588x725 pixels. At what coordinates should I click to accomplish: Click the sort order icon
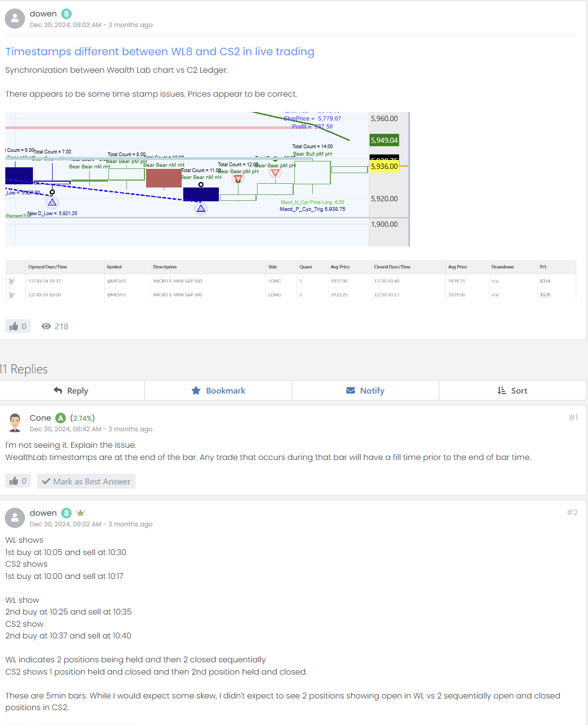501,390
